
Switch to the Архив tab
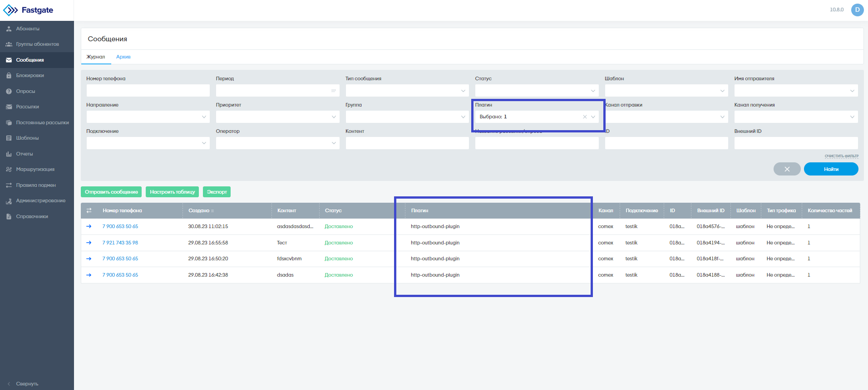pos(123,57)
